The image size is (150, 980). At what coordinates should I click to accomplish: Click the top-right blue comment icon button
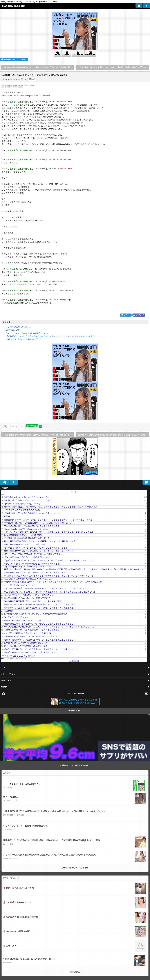coord(139,6)
